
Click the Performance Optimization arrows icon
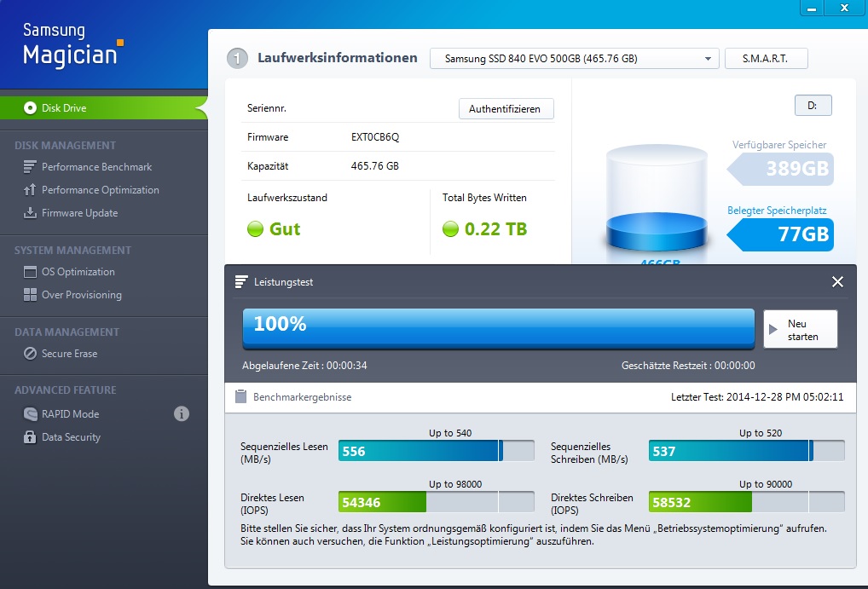30,190
